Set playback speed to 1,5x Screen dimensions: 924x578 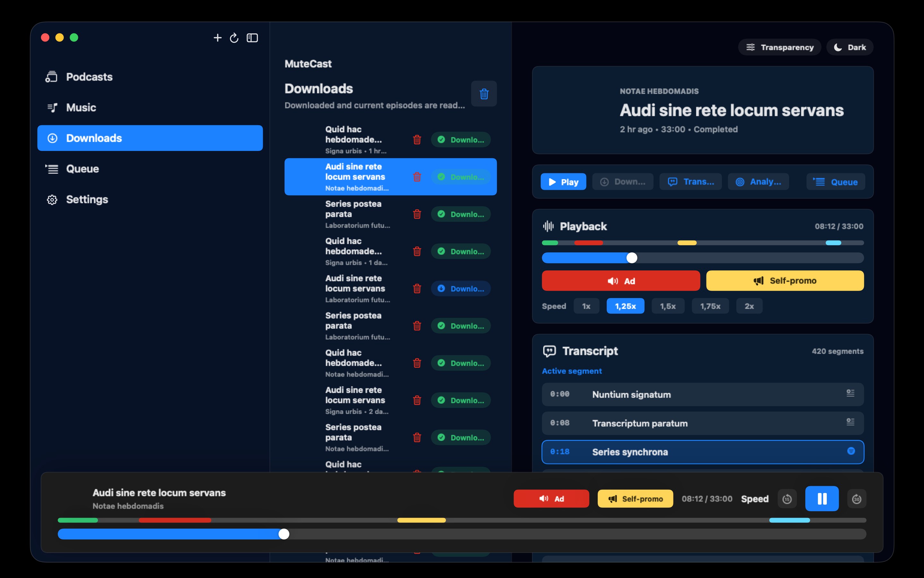coord(668,306)
